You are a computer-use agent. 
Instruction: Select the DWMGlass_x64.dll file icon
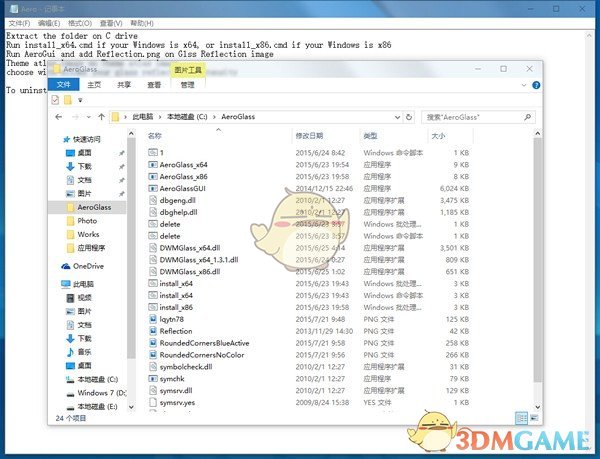pyautogui.click(x=153, y=248)
